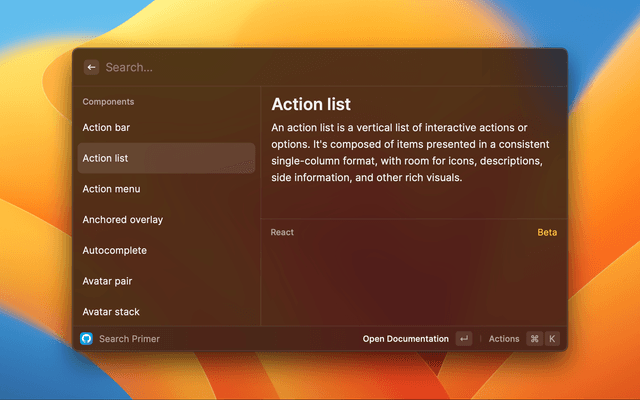Click the K key badge

551,339
